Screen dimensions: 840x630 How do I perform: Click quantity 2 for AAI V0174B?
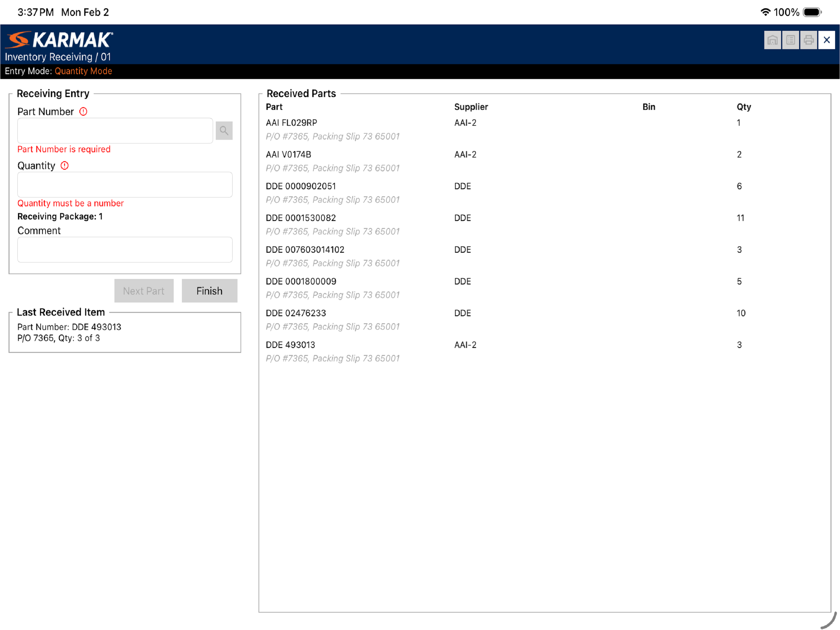point(739,154)
